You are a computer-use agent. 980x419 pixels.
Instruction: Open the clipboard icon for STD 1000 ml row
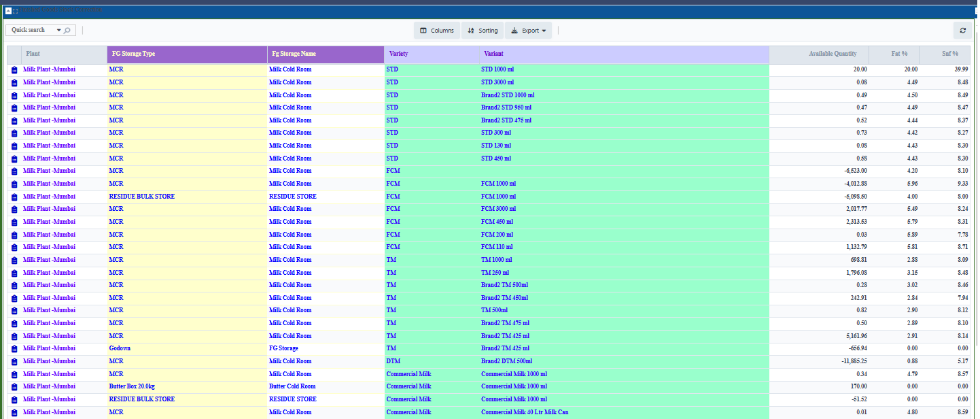[x=14, y=69]
